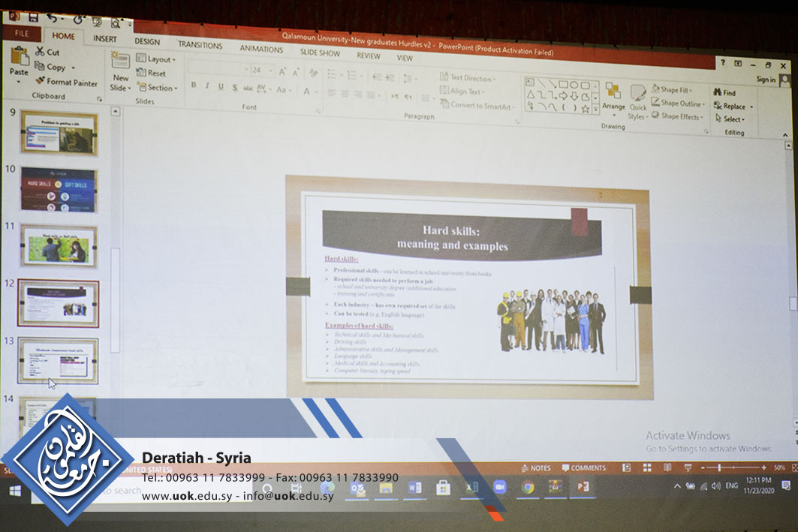
Task: Click the New Slide icon
Action: pos(120,60)
